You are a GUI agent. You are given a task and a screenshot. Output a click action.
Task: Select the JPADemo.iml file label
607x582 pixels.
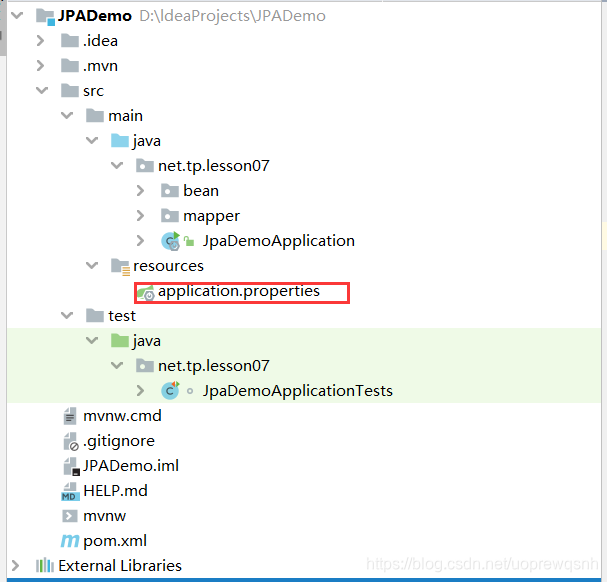131,466
